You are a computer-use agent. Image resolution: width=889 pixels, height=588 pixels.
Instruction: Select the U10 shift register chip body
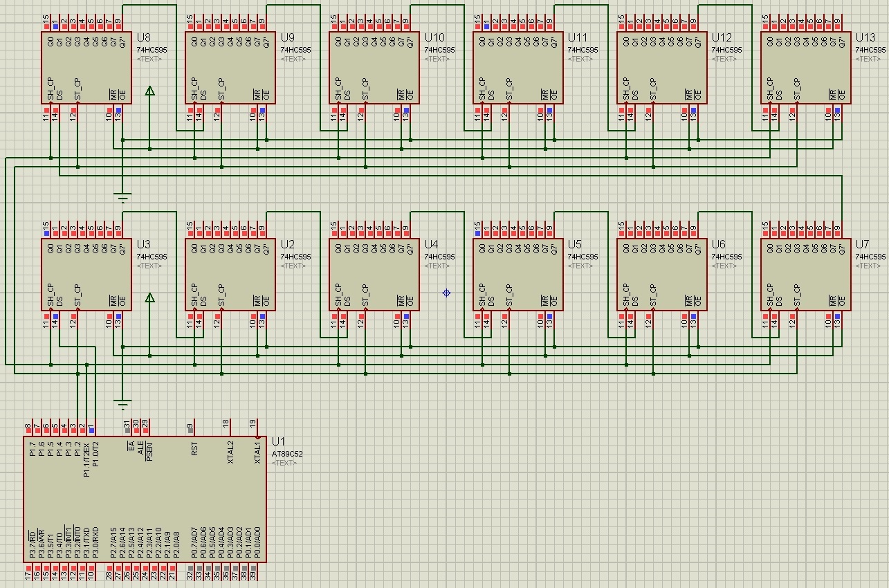374,68
